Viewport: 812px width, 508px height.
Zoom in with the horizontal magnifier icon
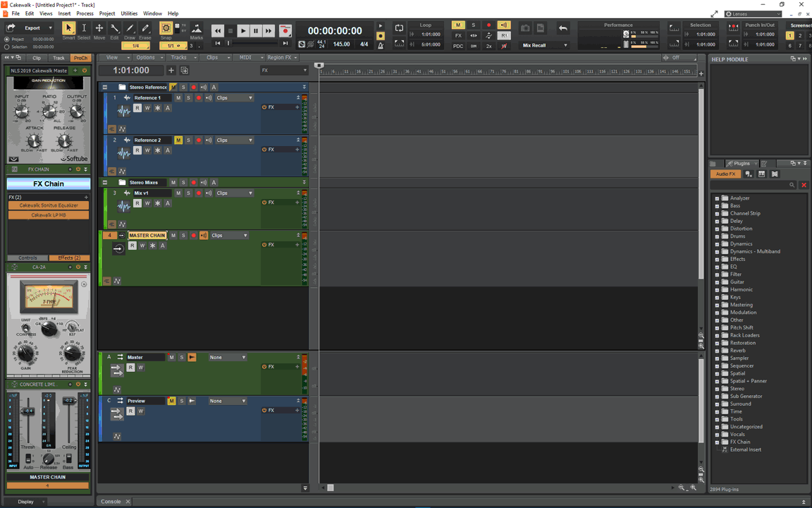(x=693, y=488)
